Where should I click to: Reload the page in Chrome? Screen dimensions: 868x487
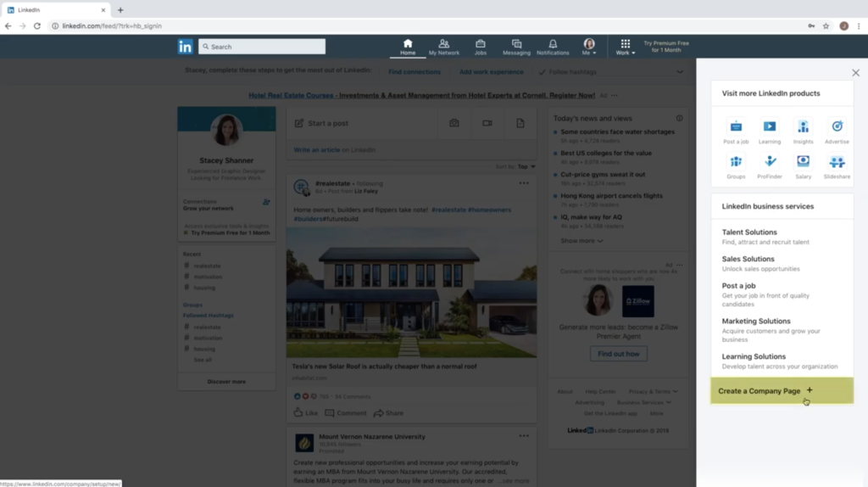pos(37,26)
